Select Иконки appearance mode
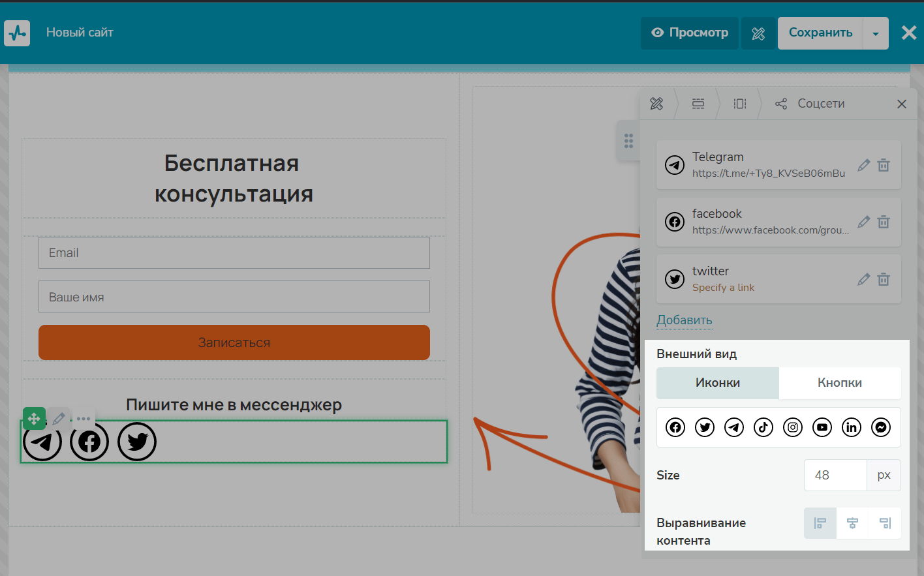924x576 pixels. (718, 383)
